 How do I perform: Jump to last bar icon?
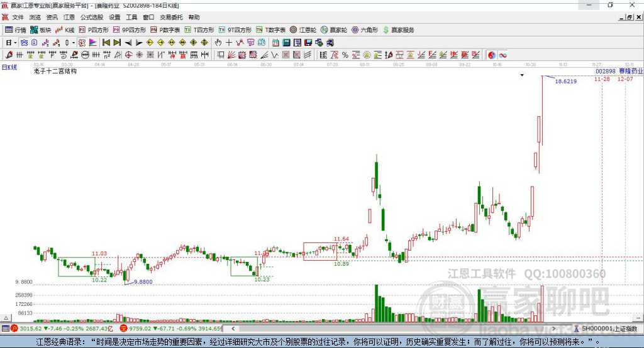(117, 43)
